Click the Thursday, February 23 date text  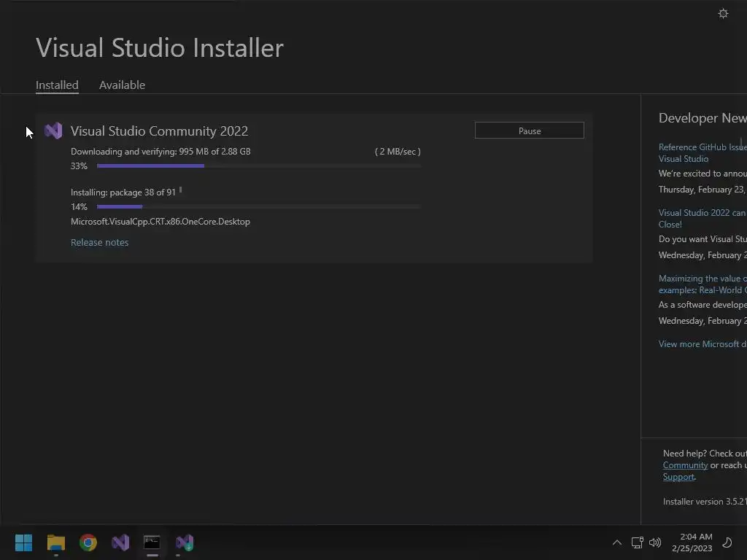(x=703, y=190)
